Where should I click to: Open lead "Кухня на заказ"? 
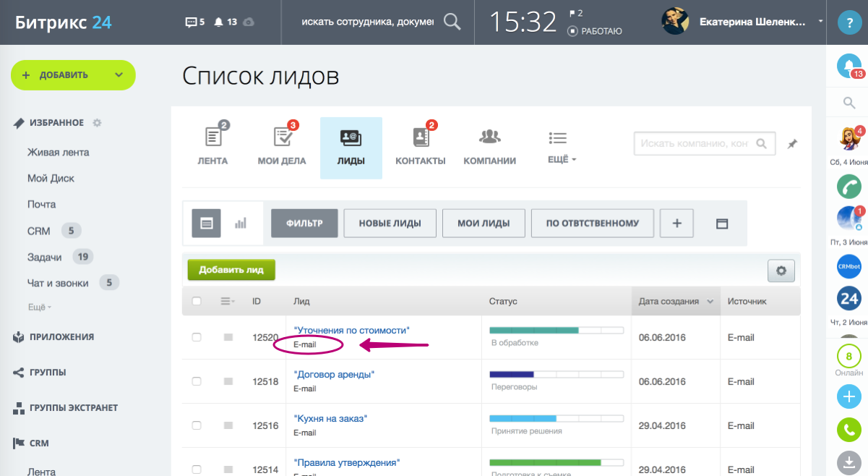330,419
